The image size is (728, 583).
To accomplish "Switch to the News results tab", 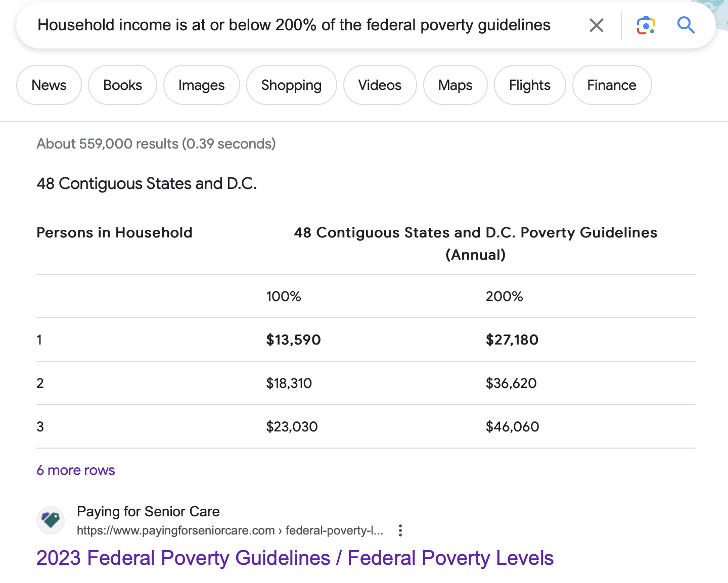I will coord(49,85).
